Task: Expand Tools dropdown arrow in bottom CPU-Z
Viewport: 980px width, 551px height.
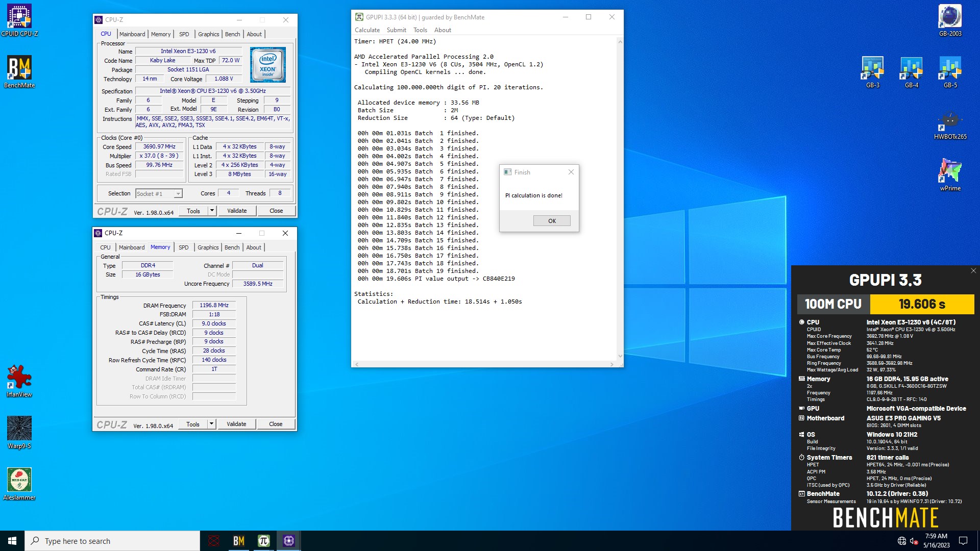Action: [x=211, y=424]
